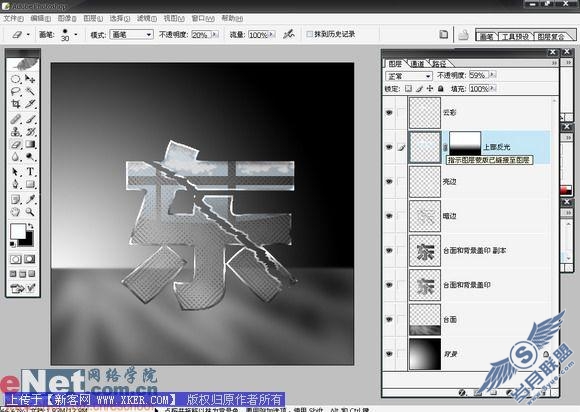
Task: Select the 上部反光 layer mask thumbnail
Action: (x=465, y=143)
